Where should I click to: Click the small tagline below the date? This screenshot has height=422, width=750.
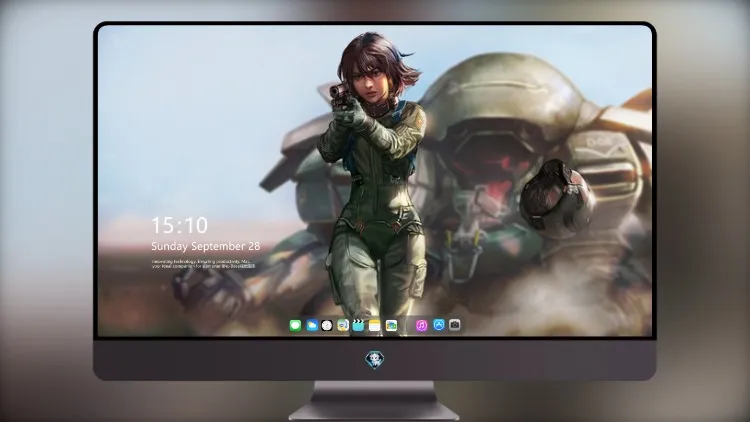203,264
